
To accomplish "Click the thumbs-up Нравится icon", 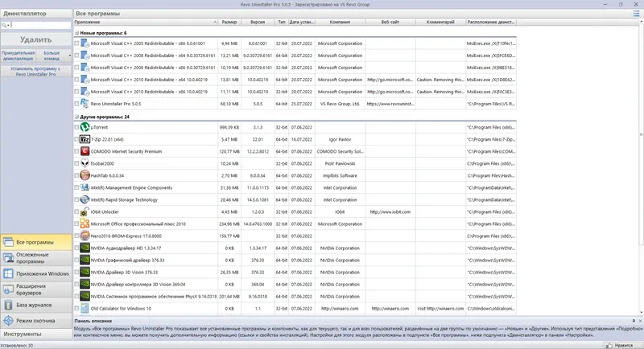I will coord(609,345).
